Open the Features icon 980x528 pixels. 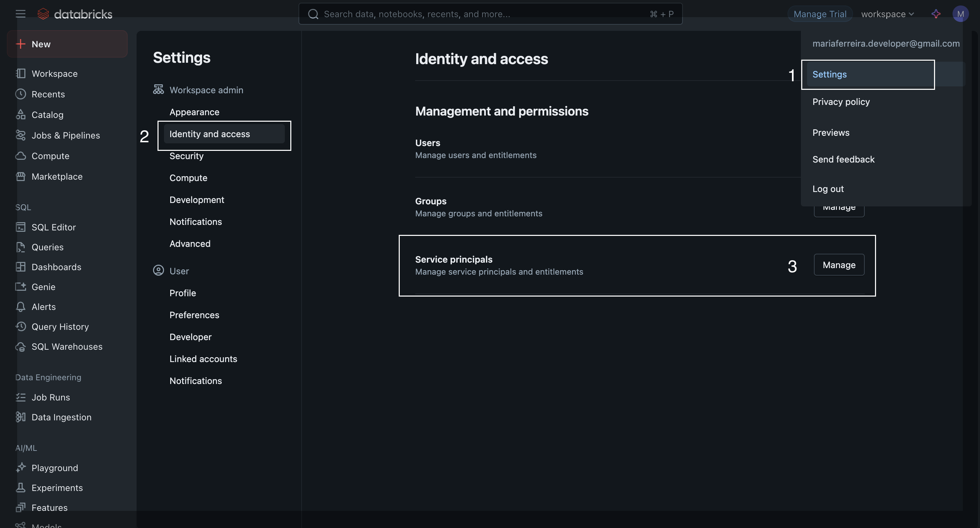[x=21, y=507]
